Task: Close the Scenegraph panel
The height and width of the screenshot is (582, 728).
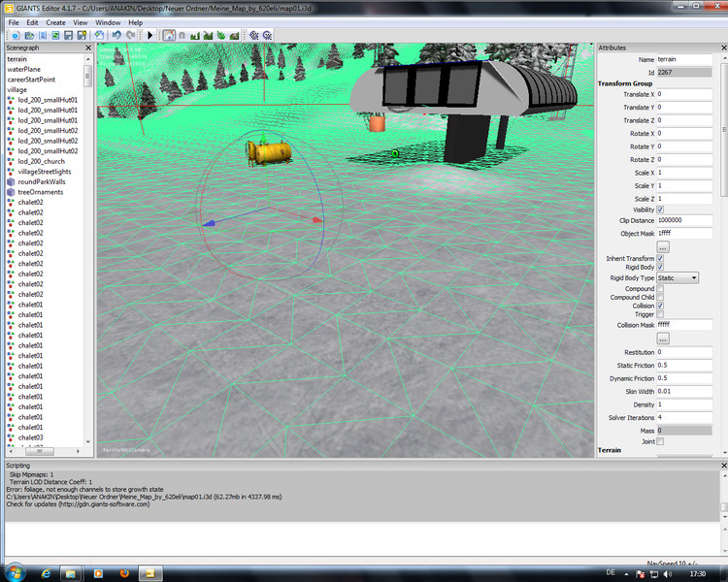Action: (88, 48)
